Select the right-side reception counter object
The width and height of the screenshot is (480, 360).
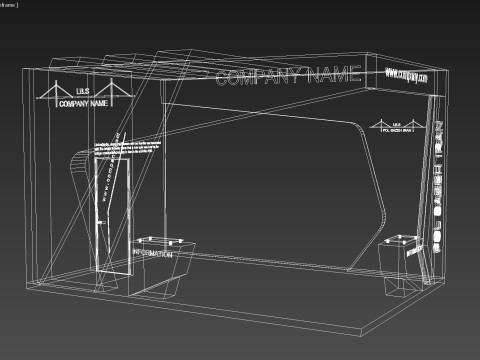[401, 266]
